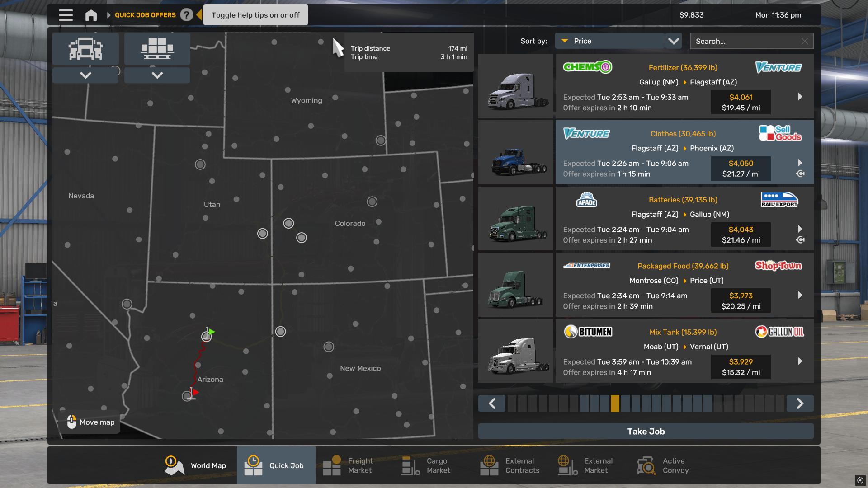Image resolution: width=868 pixels, height=488 pixels.
Task: Expand the cargo filter dropdown chevron
Action: 157,75
